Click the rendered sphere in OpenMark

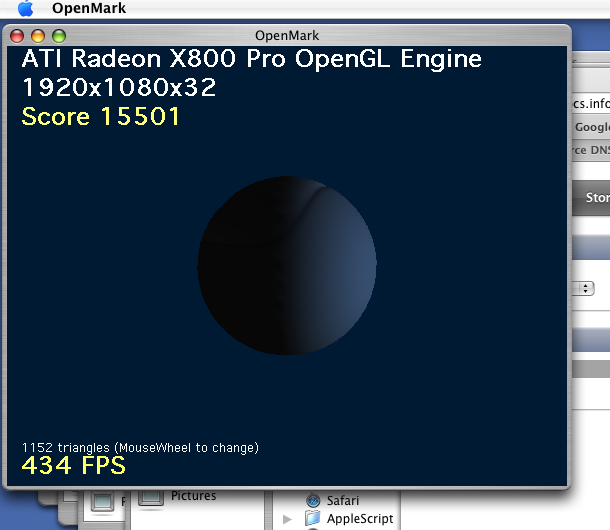tap(287, 265)
